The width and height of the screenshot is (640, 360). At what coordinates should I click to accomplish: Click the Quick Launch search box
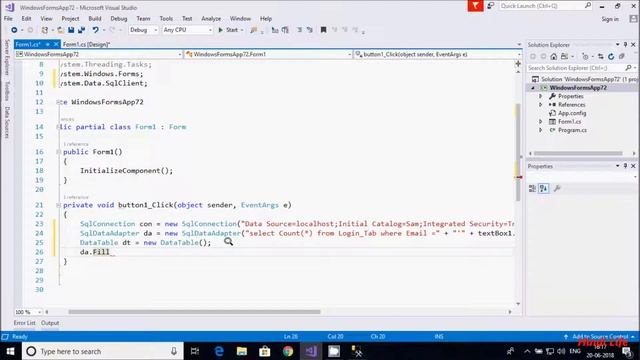pos(546,6)
